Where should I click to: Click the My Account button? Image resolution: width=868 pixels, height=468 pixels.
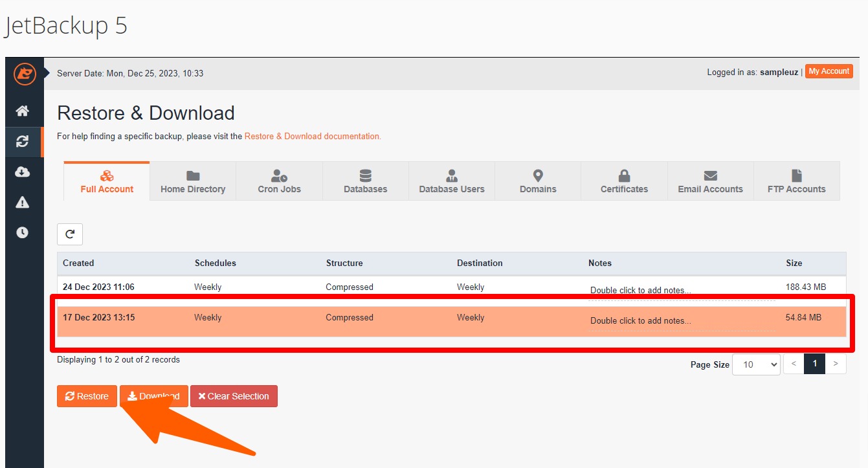[x=829, y=71]
